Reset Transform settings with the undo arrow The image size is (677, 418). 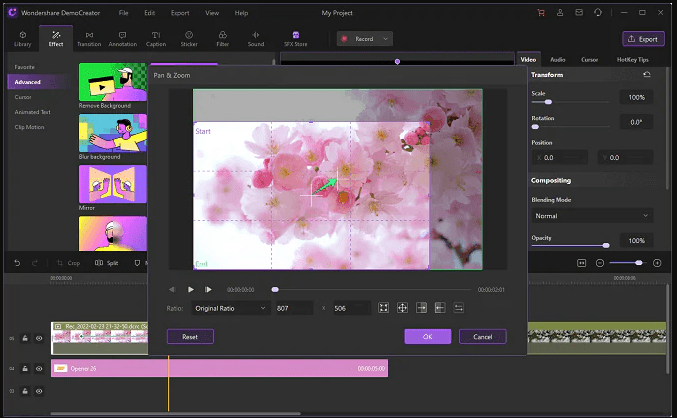(646, 75)
